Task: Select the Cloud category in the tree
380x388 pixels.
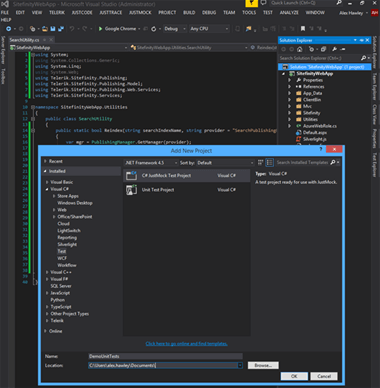Action: (x=63, y=224)
